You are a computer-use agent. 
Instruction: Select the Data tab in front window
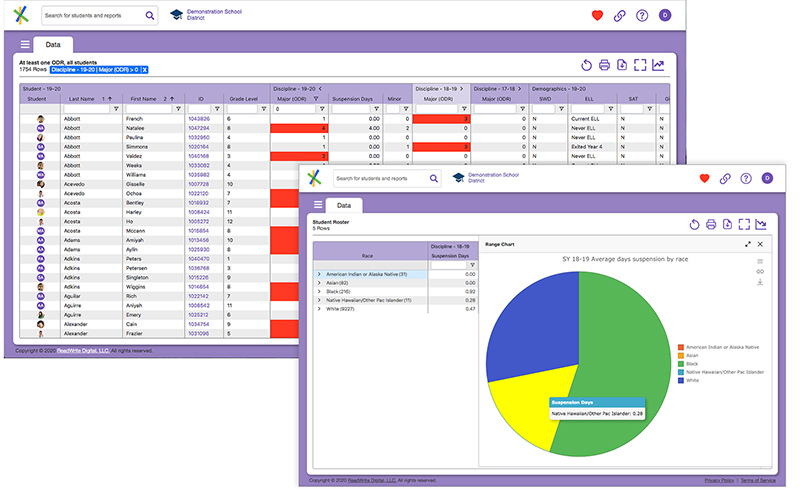pos(344,205)
